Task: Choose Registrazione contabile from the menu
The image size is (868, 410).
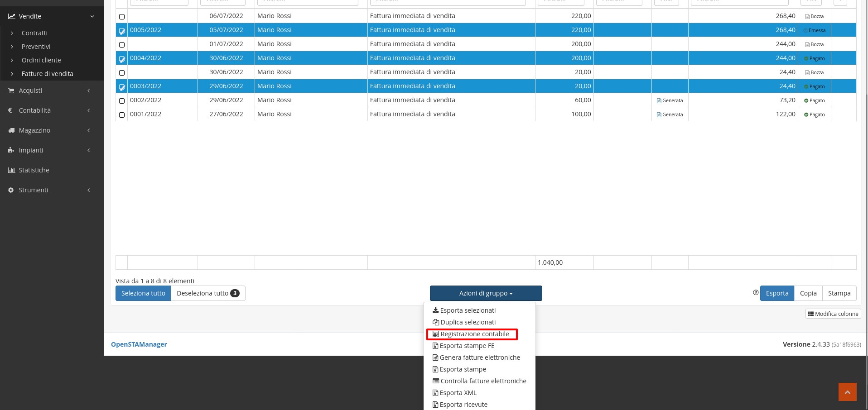Action: [474, 334]
